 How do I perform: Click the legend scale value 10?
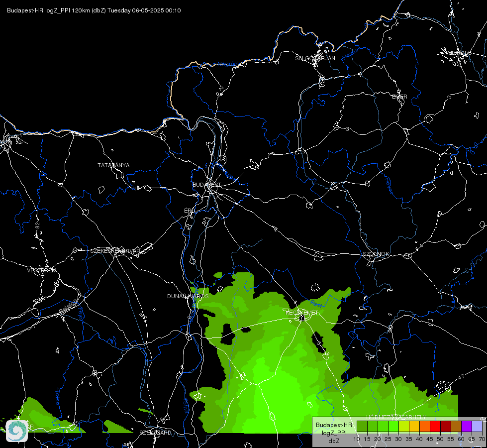pyautogui.click(x=357, y=440)
